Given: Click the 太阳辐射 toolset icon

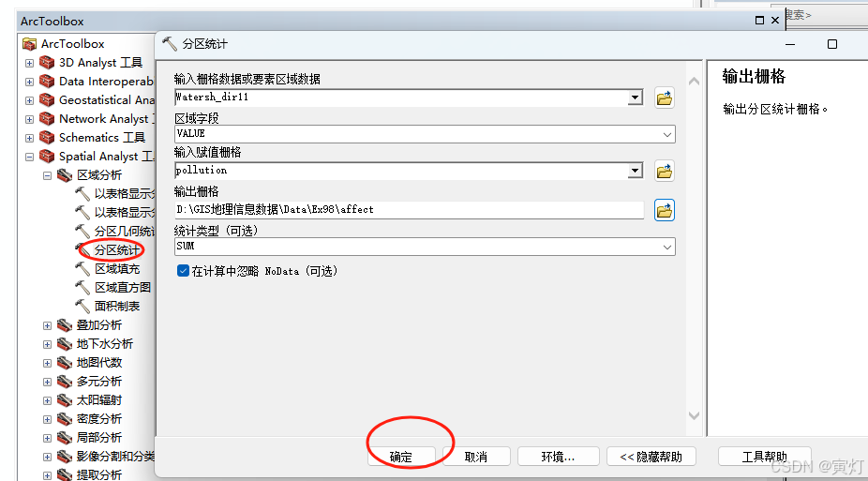Looking at the screenshot, I should (65, 400).
